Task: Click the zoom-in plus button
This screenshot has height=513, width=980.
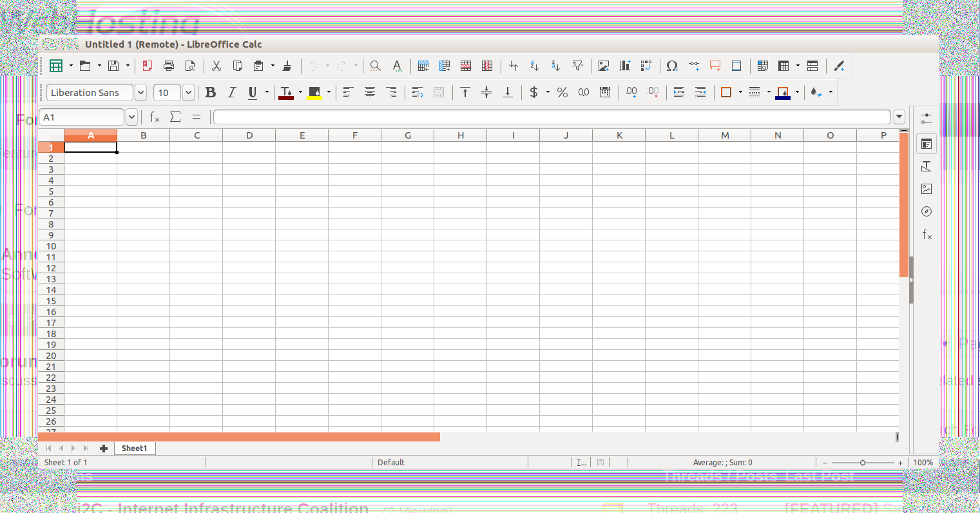Action: pyautogui.click(x=900, y=463)
